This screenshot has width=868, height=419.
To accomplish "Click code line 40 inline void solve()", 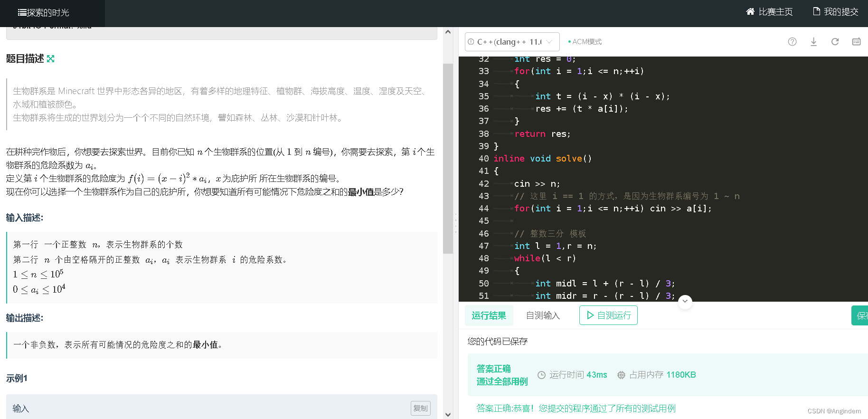I will click(x=543, y=159).
